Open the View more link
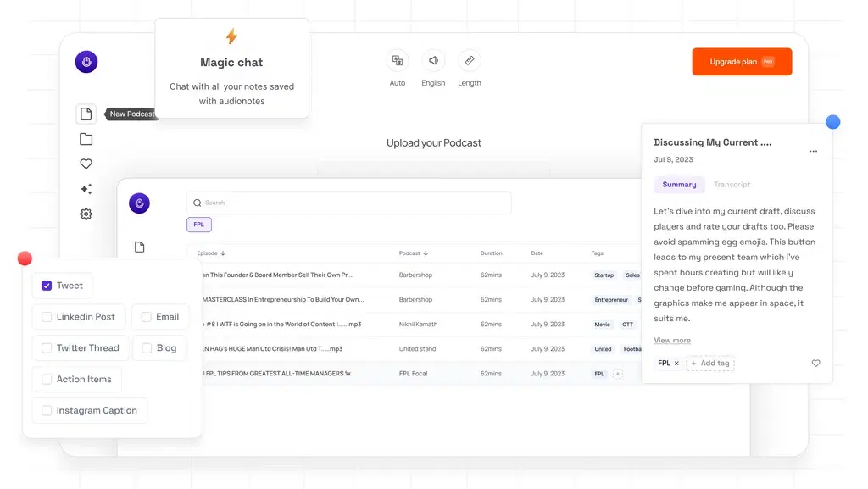 point(670,340)
